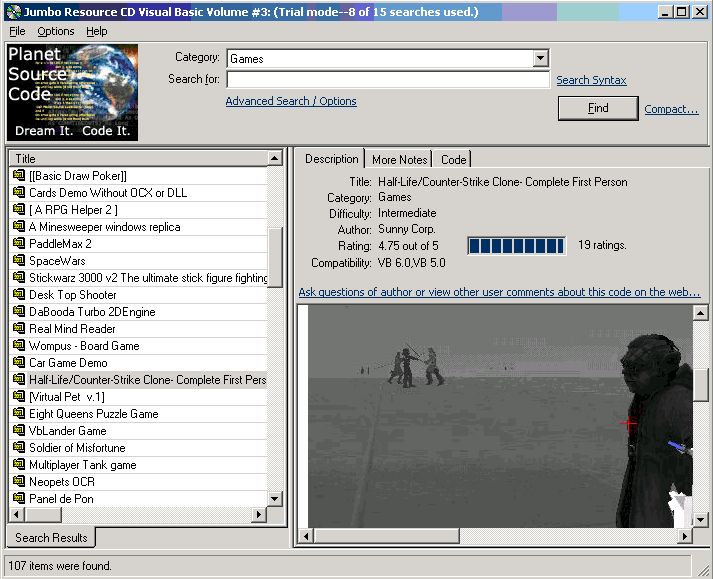Image resolution: width=713 pixels, height=579 pixels.
Task: Click the preview pane scroll down arrow
Action: pyautogui.click(x=700, y=519)
